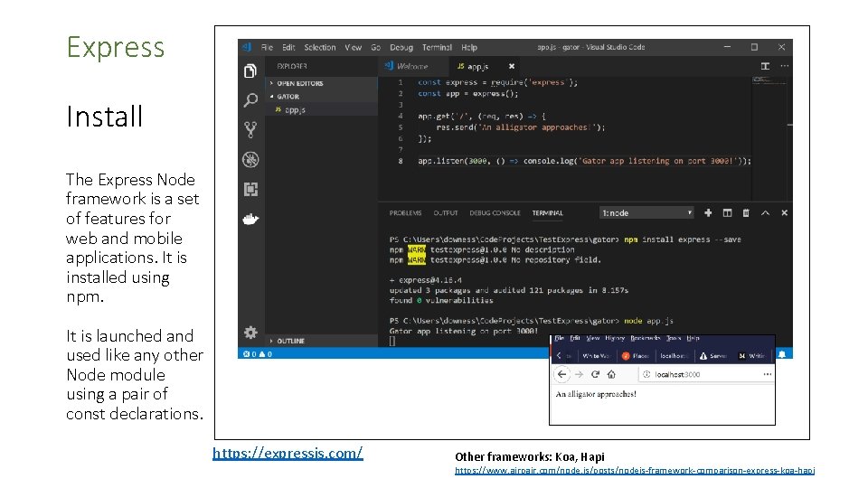Open the browser Bookmarks menu
Screen dimensions: 868x488
645,338
